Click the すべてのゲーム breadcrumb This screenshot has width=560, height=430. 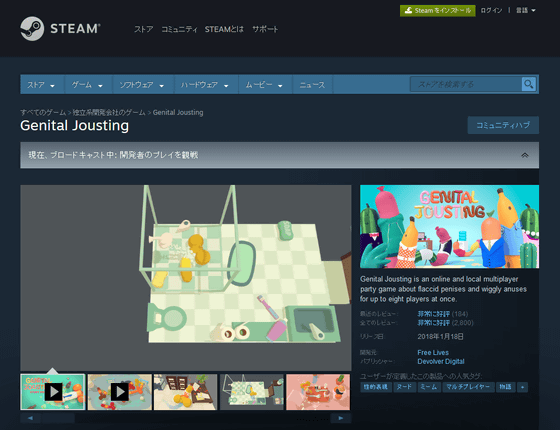click(43, 112)
